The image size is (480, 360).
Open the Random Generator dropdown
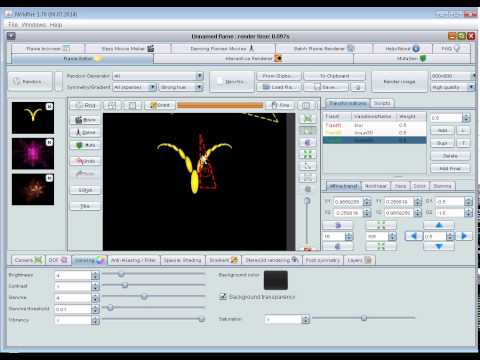pos(158,76)
